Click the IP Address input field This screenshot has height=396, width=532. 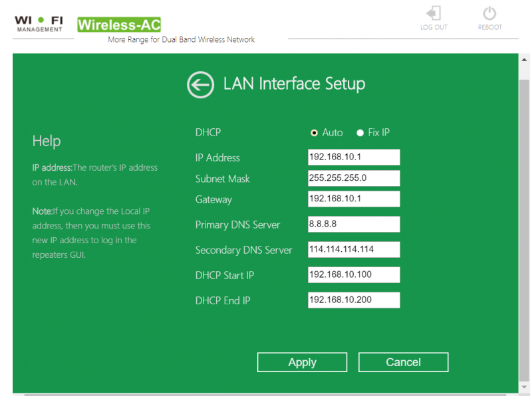pos(354,157)
